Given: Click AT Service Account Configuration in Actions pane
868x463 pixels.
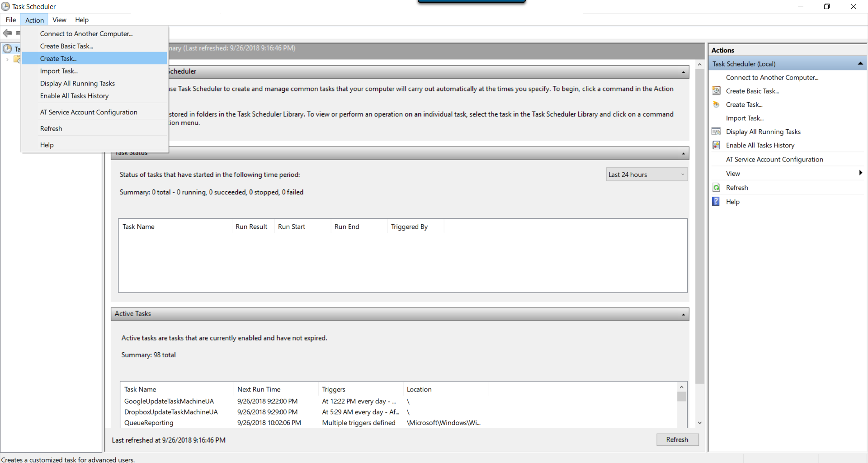Looking at the screenshot, I should click(774, 159).
